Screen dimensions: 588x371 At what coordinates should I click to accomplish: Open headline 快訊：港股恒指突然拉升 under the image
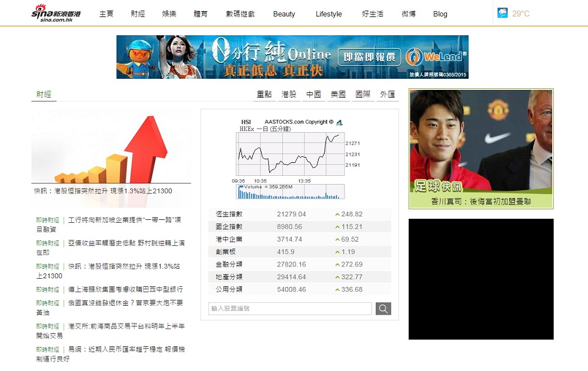[x=103, y=191]
